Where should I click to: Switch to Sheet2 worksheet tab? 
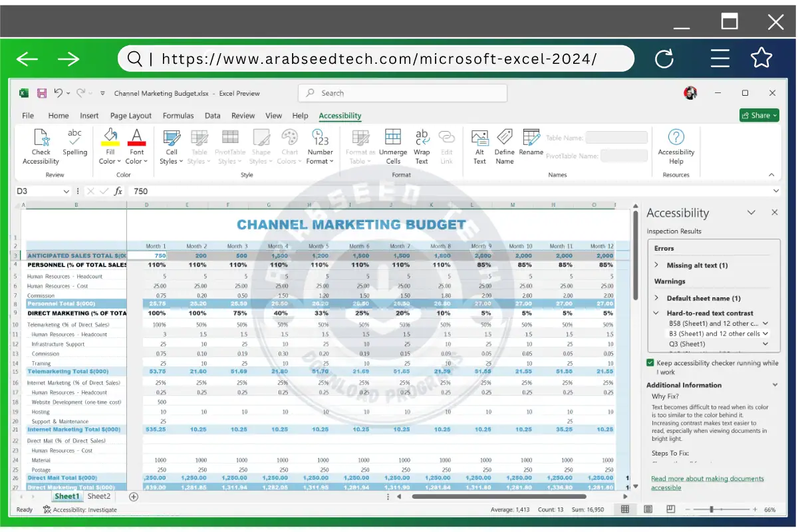98,496
